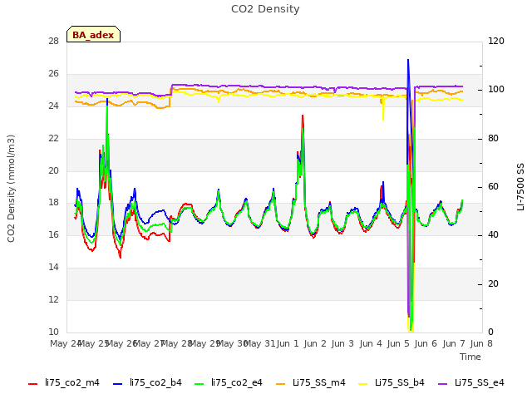Click the Jun 6 x-axis tick label
This screenshot has height=399, width=532.
(426, 343)
